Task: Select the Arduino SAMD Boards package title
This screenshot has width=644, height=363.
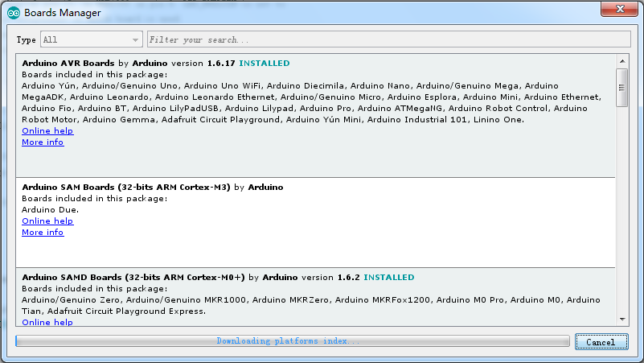Action: (x=133, y=278)
